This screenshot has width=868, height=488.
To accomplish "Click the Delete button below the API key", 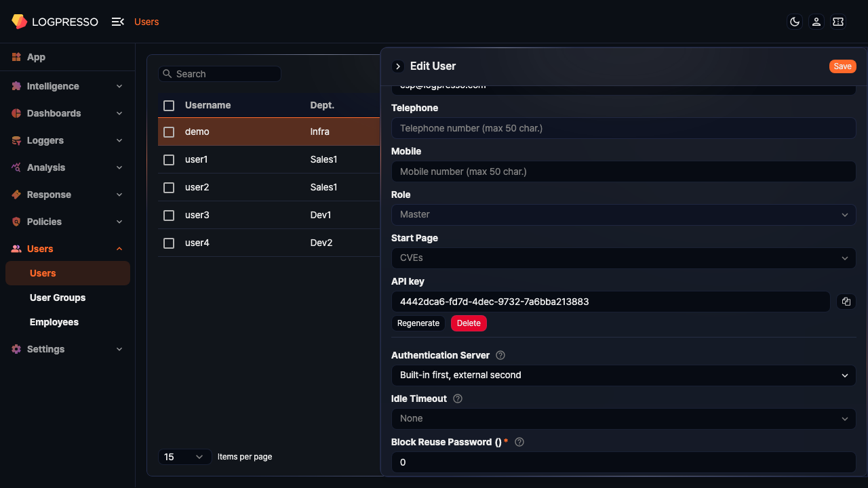I will [x=469, y=323].
